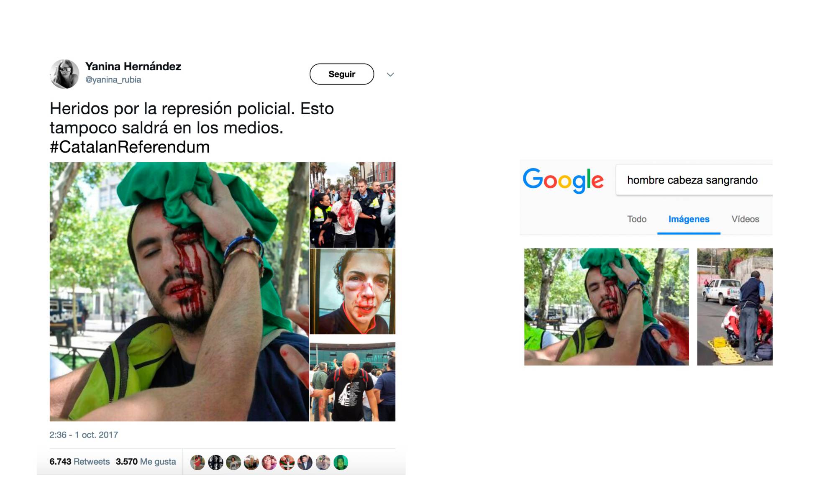Click the #CatalanReferendum hashtag
This screenshot has height=504, width=820.
130,147
